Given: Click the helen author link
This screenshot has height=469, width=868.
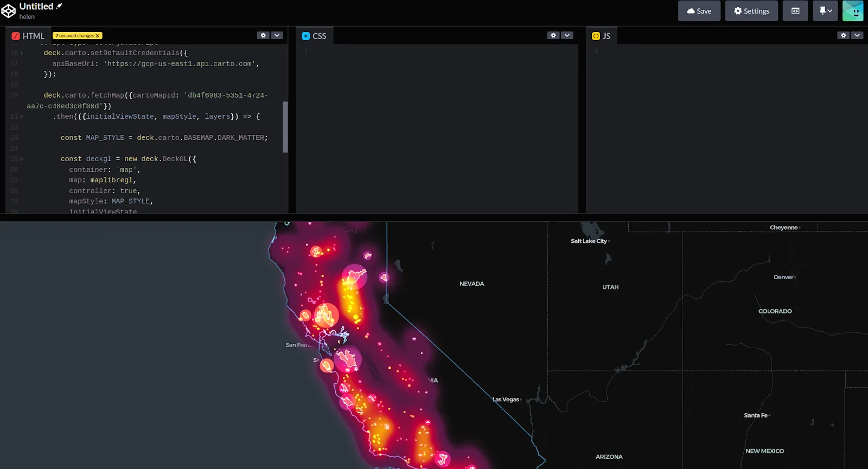Looking at the screenshot, I should click(27, 17).
